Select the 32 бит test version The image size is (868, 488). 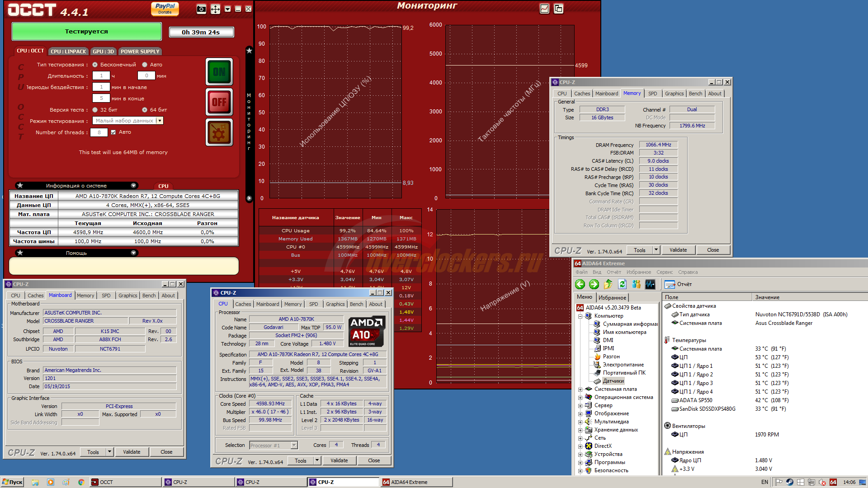point(95,110)
